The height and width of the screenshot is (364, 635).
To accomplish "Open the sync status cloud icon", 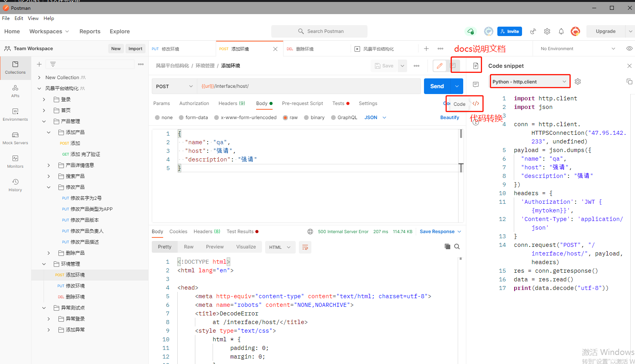I will [x=471, y=31].
